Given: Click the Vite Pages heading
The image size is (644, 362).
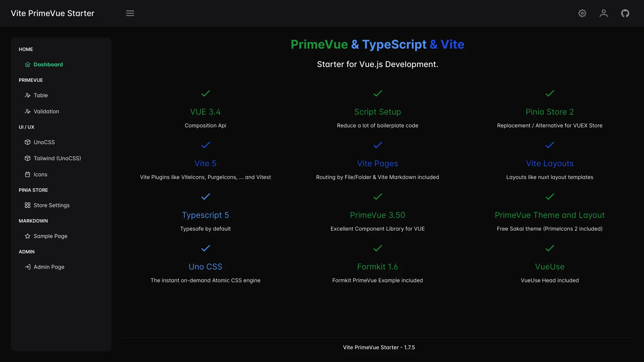Looking at the screenshot, I should [x=378, y=164].
